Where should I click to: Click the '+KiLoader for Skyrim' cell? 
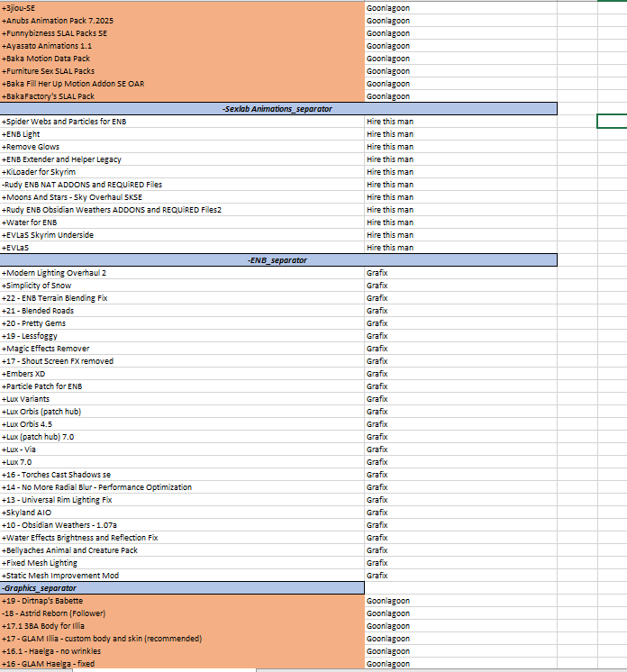182,172
